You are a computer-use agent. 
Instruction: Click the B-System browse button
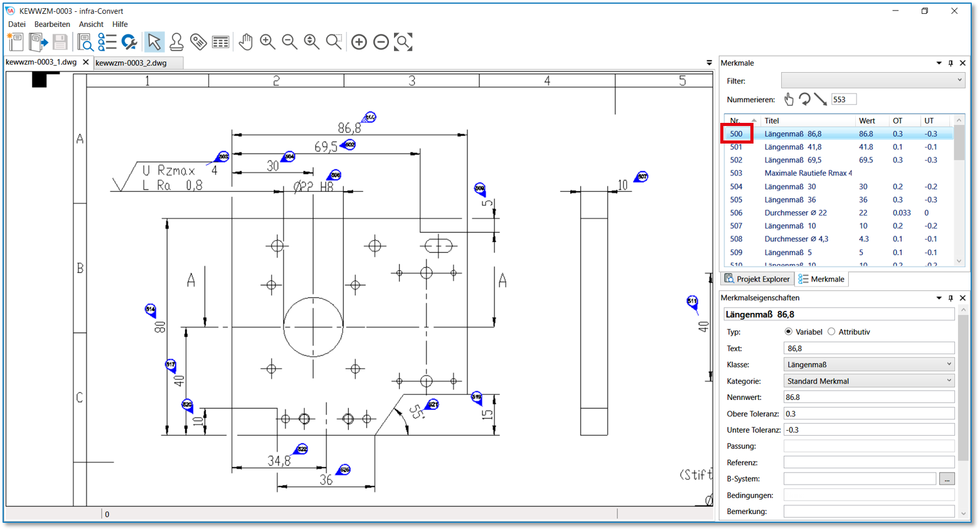(947, 479)
